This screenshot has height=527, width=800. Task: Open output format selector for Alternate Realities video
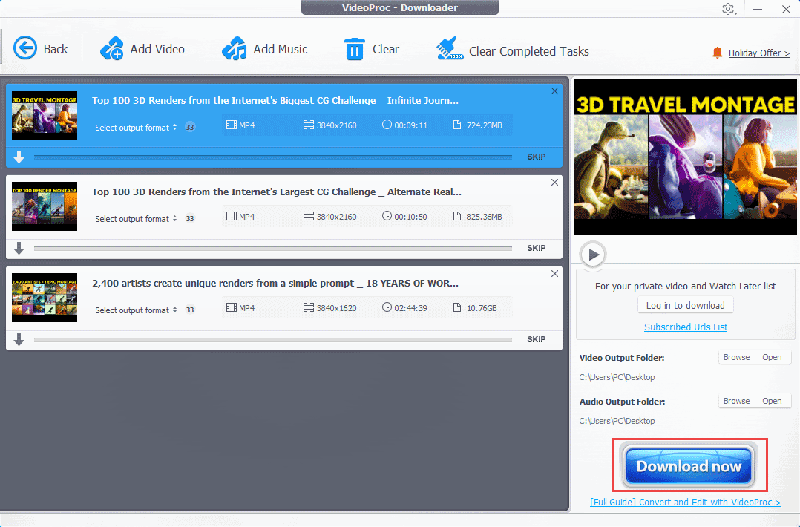[136, 218]
